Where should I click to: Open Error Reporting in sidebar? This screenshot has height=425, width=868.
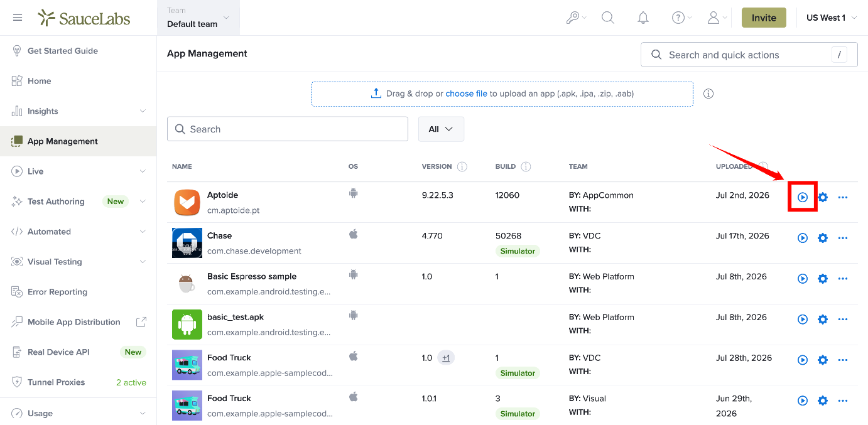(x=79, y=292)
